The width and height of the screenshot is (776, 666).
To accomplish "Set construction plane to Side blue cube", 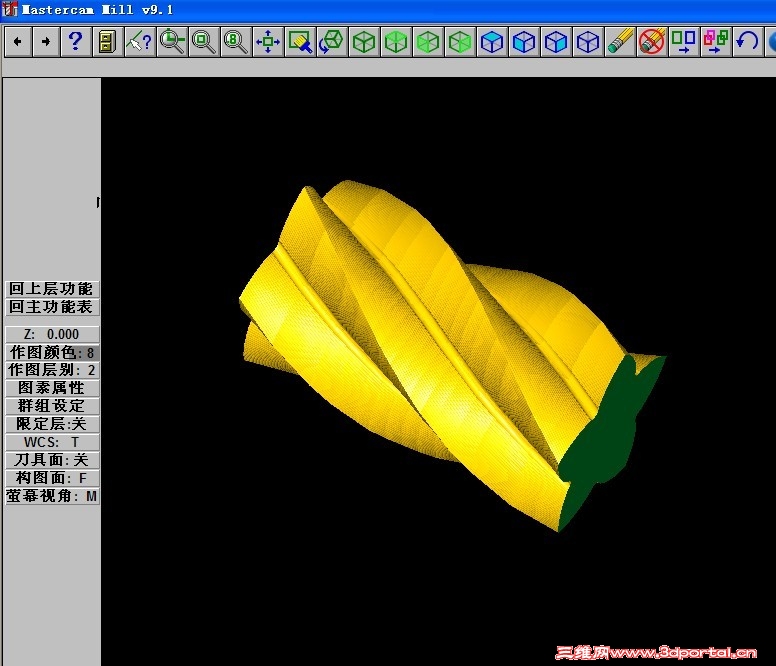I will coord(556,42).
